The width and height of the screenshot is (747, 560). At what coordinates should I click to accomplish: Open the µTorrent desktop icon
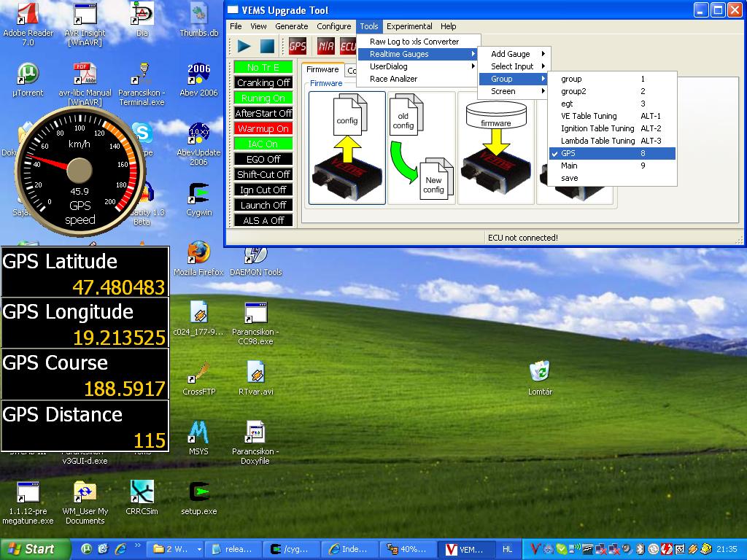click(x=28, y=79)
